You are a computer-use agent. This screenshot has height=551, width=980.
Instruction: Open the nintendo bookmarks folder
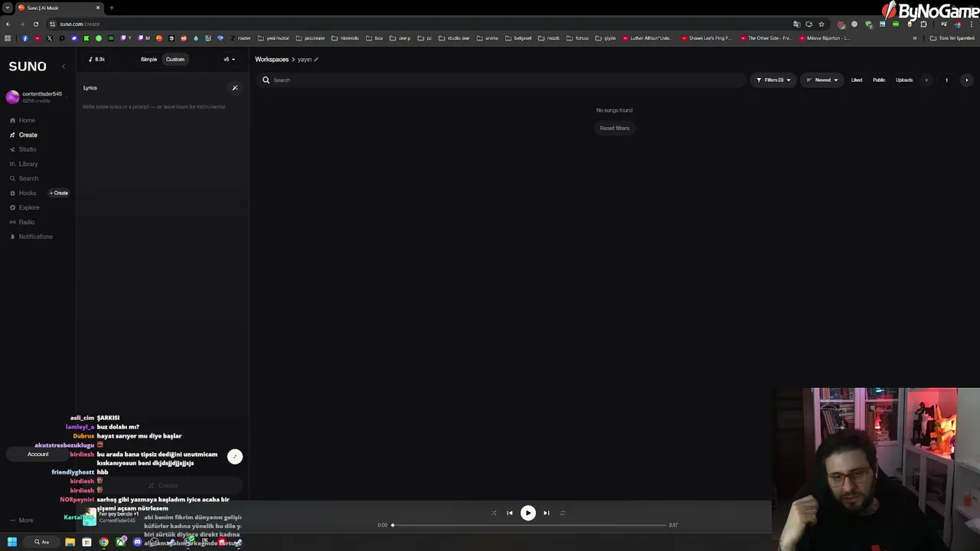(345, 38)
